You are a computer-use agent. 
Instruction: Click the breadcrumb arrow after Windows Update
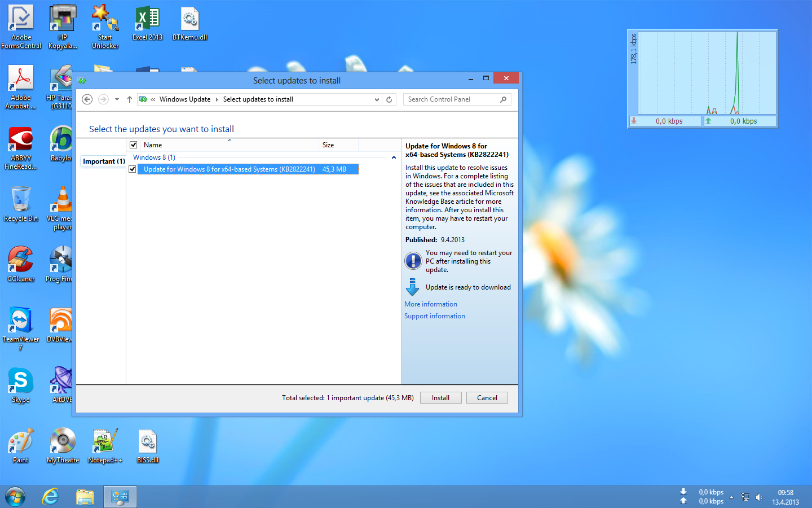[x=217, y=99]
